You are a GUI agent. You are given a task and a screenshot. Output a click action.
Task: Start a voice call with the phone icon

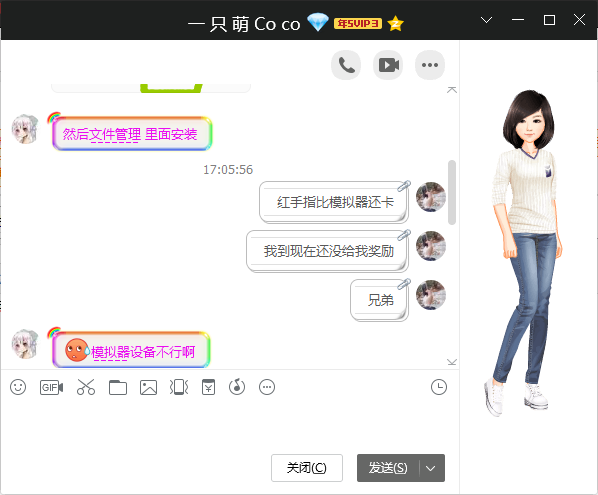(346, 65)
